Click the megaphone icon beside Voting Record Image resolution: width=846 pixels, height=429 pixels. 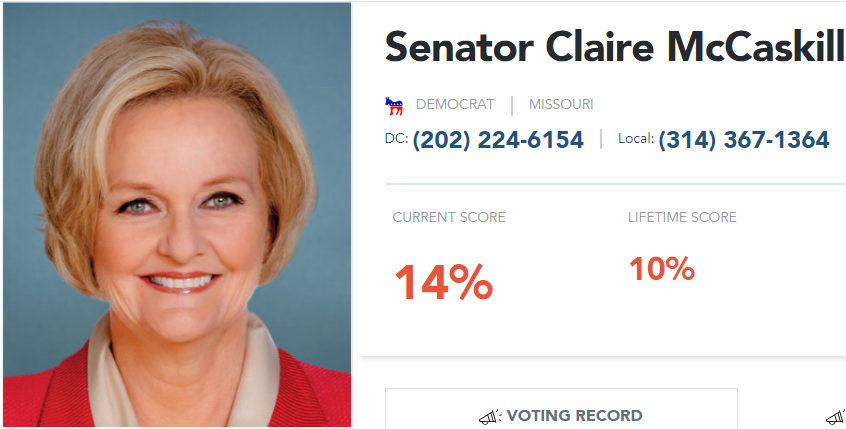tap(489, 416)
